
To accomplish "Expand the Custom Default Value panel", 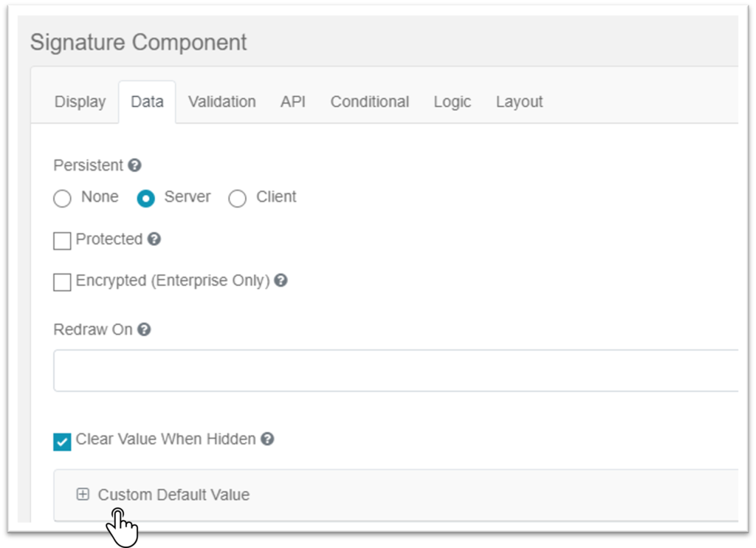I will pyautogui.click(x=173, y=495).
